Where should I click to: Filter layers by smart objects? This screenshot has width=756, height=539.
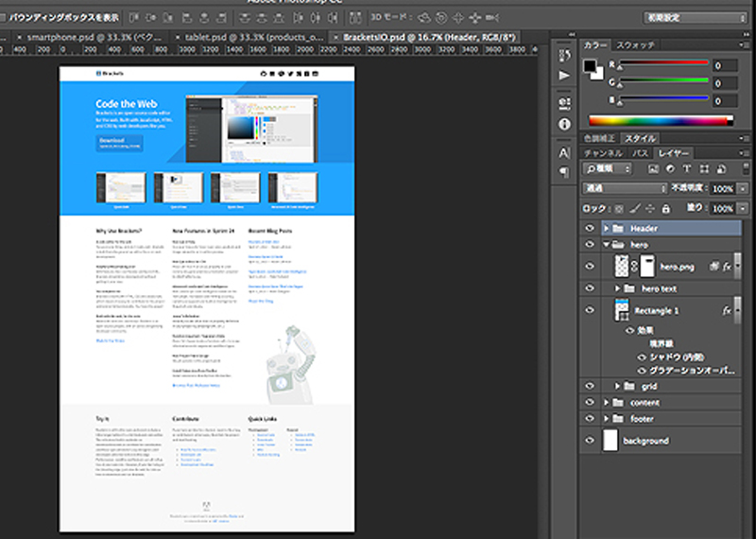(721, 169)
